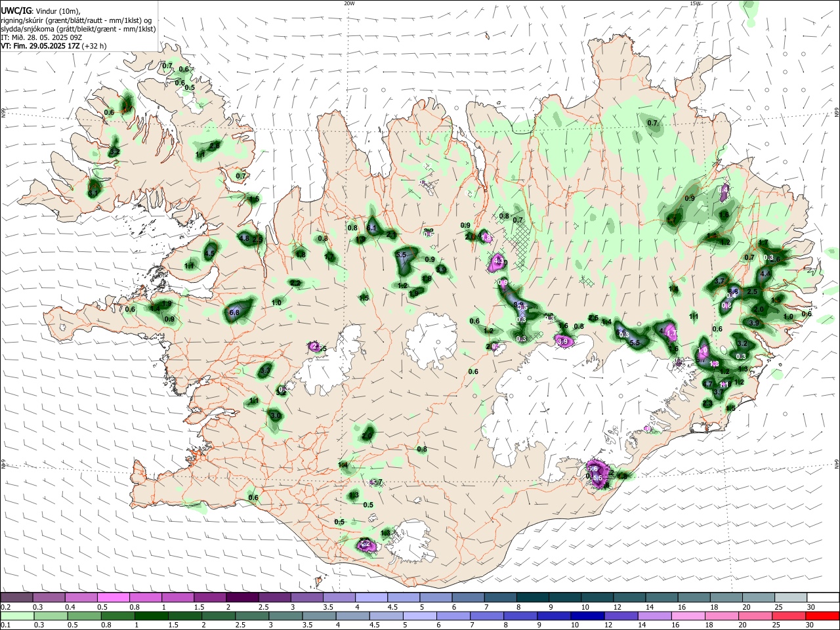Image resolution: width=840 pixels, height=630 pixels.
Task: Click the teal-grey 2.5 swatch in lower legend row
Action: click(252, 616)
